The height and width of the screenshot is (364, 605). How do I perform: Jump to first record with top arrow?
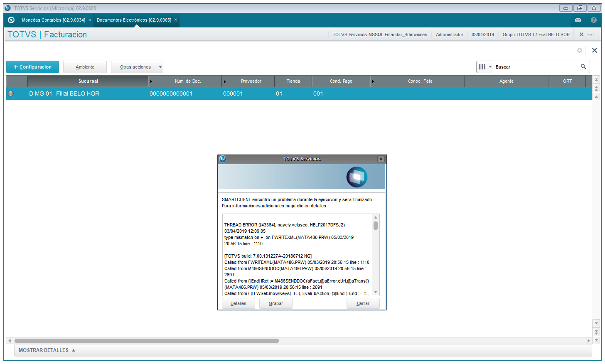click(596, 80)
